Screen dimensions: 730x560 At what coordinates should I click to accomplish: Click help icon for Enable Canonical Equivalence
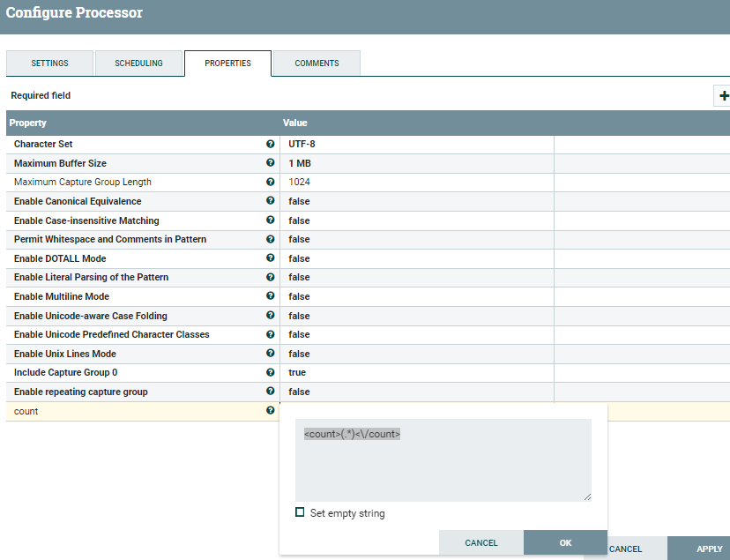(271, 201)
